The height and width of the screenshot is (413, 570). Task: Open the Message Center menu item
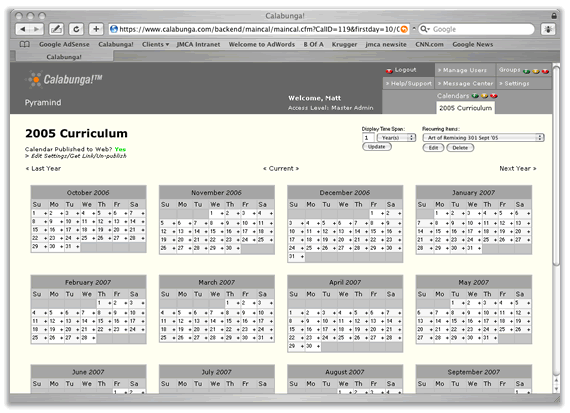(465, 83)
